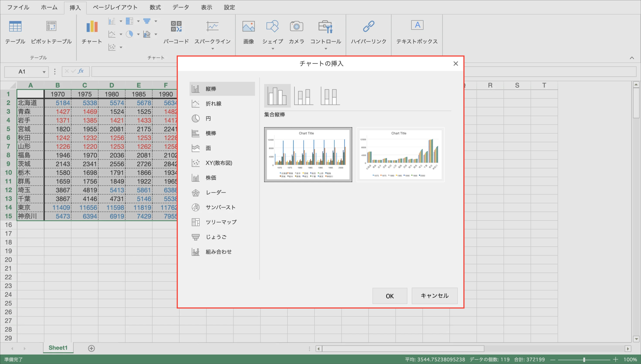Switch to the ページレイアウト tab
Viewport: 641px width, 364px height.
[115, 7]
